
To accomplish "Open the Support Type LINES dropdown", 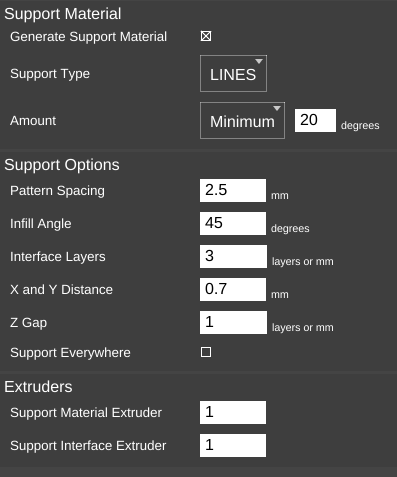I will click(x=233, y=73).
